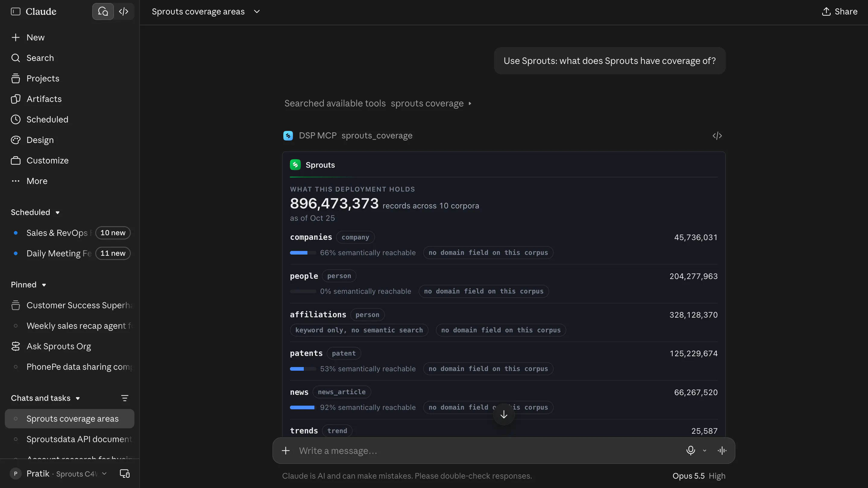Open Sproutsdata API document chat
868x488 pixels.
pos(69,439)
